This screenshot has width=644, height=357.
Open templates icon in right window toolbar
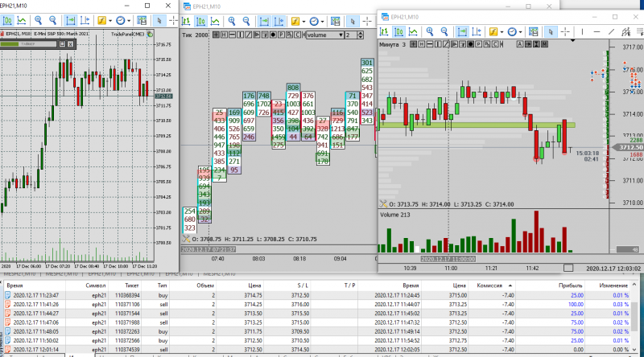(533, 31)
